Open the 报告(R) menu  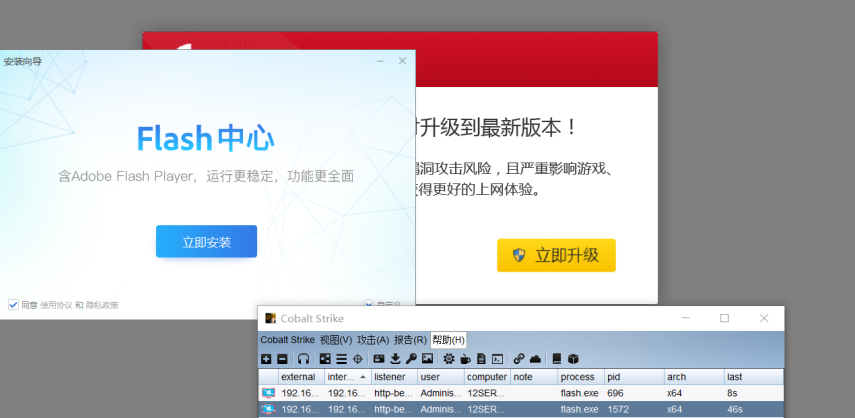(x=410, y=340)
